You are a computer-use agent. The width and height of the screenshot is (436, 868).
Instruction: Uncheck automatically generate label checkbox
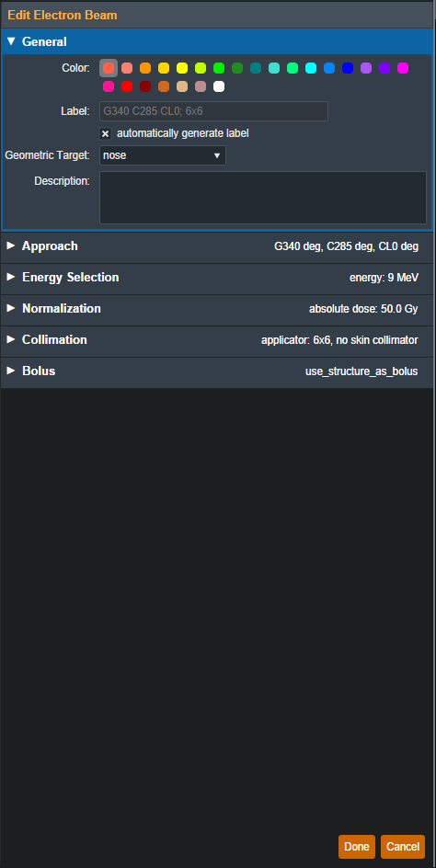coord(105,134)
